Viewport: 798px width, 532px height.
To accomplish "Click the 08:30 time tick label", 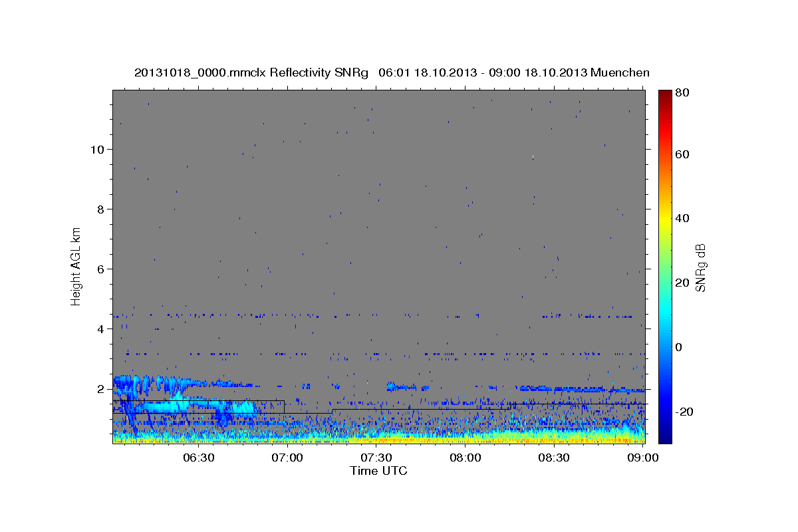I will click(x=554, y=458).
